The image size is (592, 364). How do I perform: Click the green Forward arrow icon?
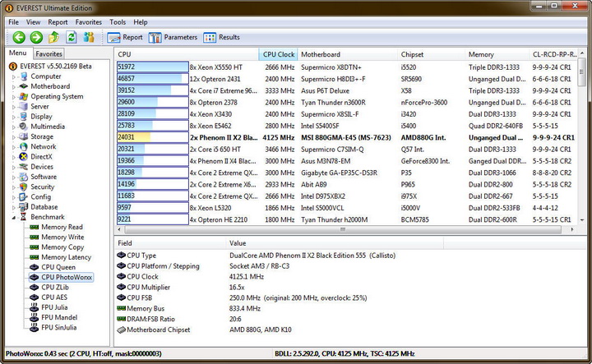pos(36,37)
